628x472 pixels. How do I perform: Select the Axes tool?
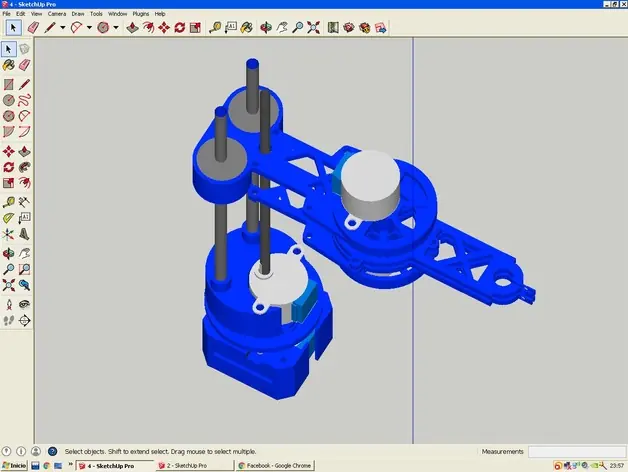(8, 234)
